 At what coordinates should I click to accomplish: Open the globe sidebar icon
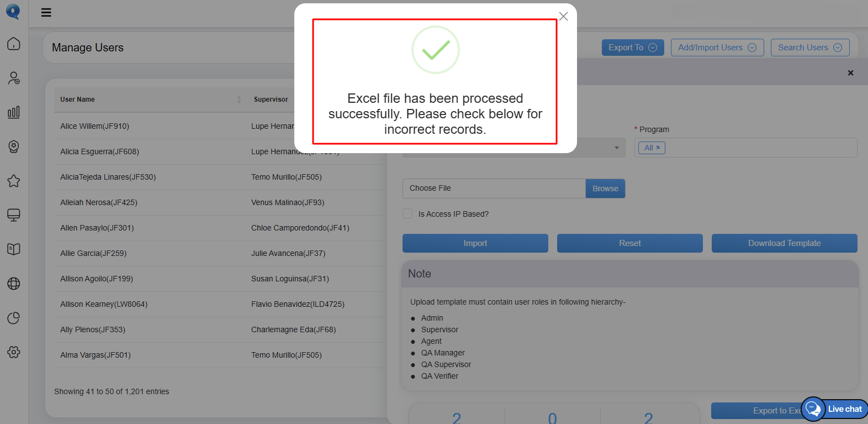14,284
